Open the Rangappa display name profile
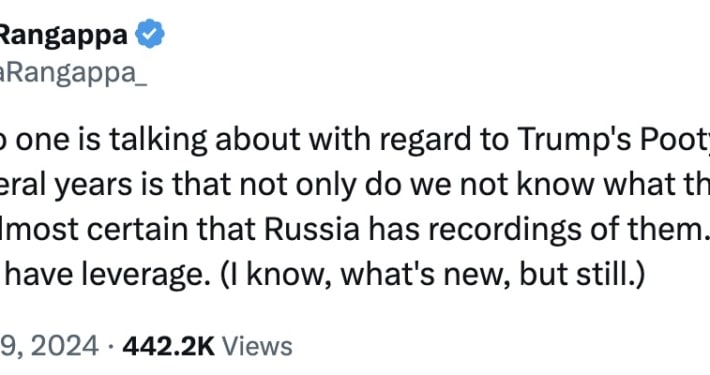This screenshot has width=710, height=375. point(63,35)
